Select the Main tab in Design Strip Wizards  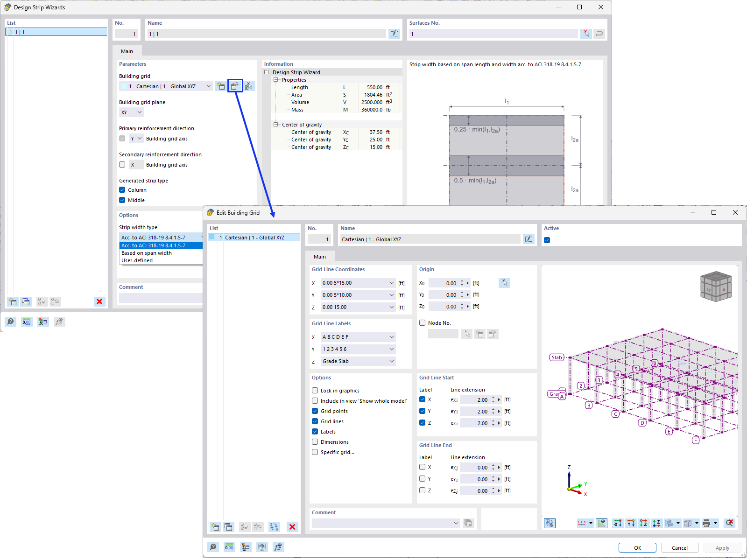point(127,51)
